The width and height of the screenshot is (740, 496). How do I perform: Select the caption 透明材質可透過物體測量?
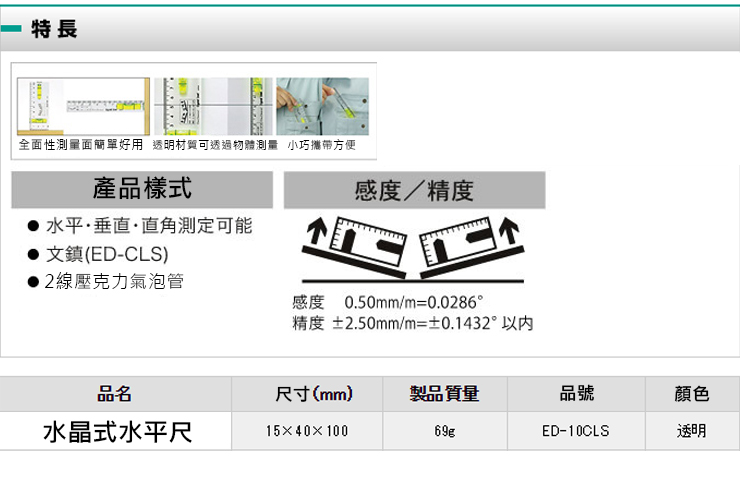214,145
